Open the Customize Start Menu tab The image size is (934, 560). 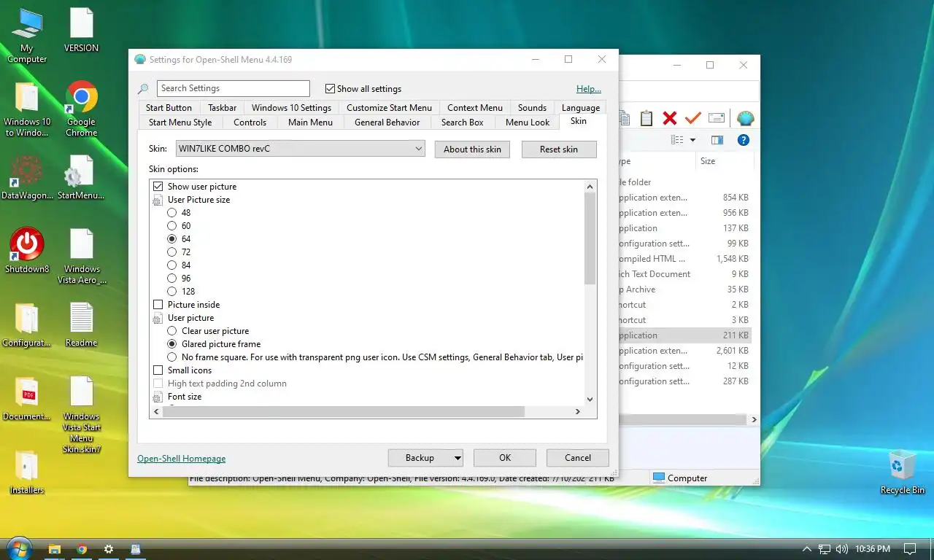(389, 108)
